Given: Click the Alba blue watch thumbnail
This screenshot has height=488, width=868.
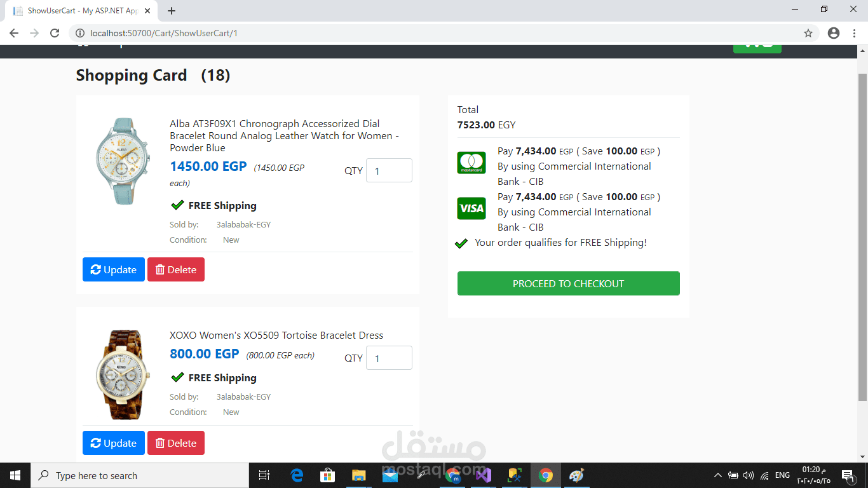Looking at the screenshot, I should click(x=123, y=161).
